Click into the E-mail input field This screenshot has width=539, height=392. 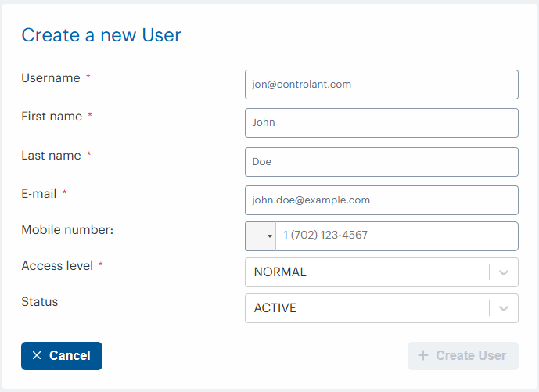(381, 200)
